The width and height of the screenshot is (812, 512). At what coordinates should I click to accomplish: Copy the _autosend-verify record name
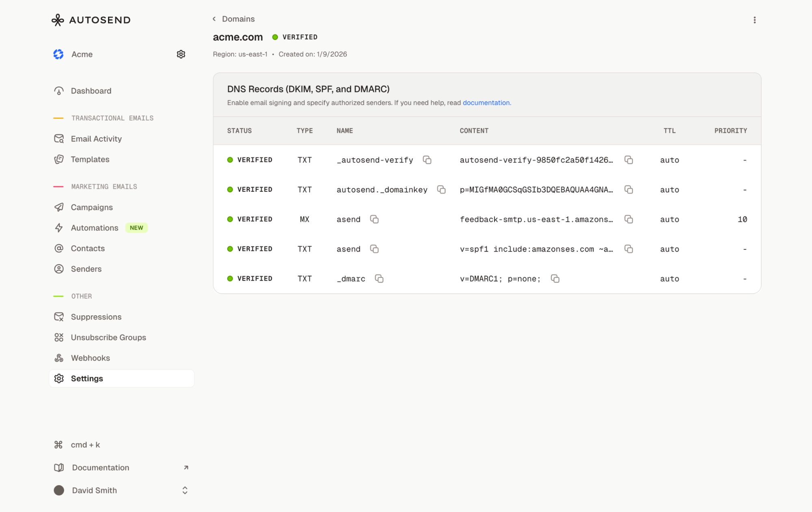(x=427, y=160)
